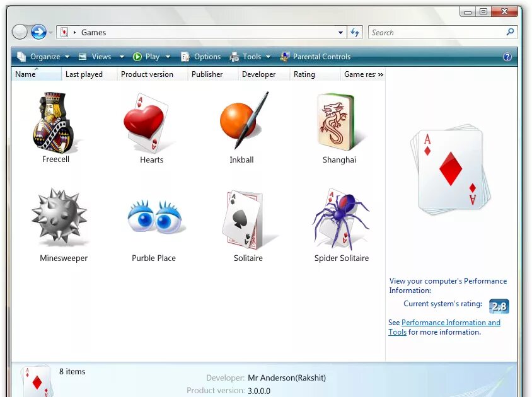Screen dimensions: 532x397
Task: Click the Refresh button beside address bar
Action: (x=355, y=33)
